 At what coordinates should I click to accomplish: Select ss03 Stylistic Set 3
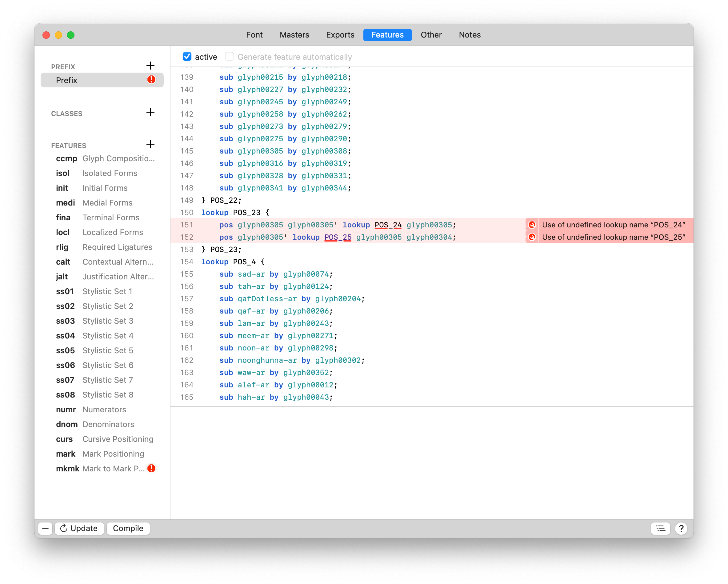click(x=102, y=321)
